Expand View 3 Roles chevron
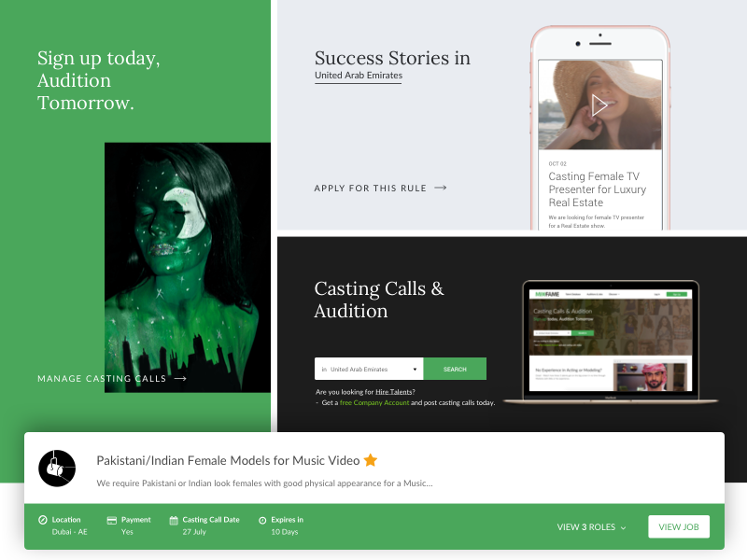This screenshot has height=560, width=747. [623, 527]
